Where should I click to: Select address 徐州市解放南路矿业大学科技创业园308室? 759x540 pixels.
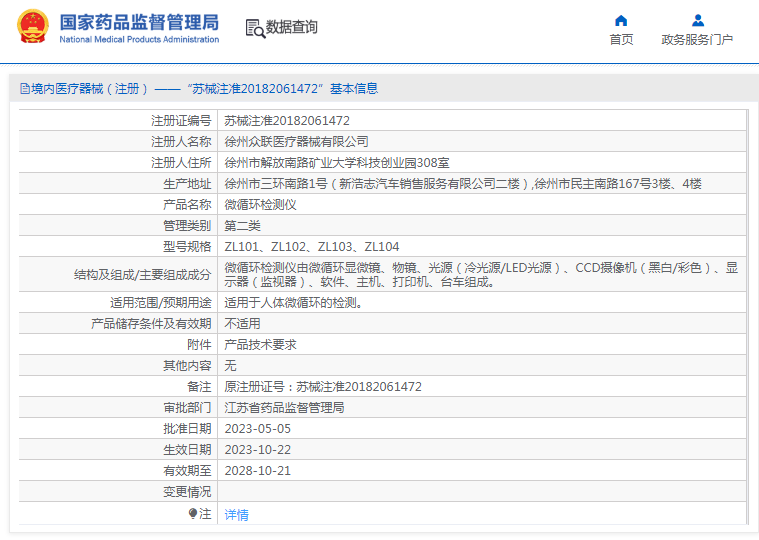(337, 163)
